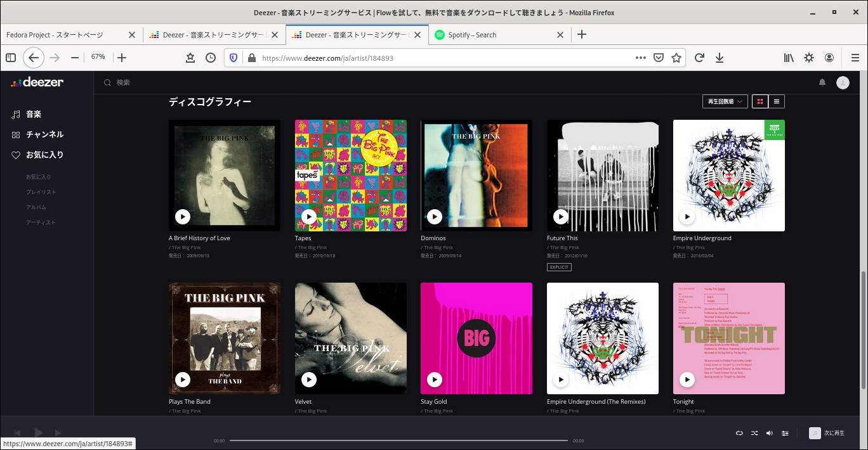This screenshot has width=868, height=450.
Task: Switch to Spotify – Search tab
Action: tap(499, 35)
